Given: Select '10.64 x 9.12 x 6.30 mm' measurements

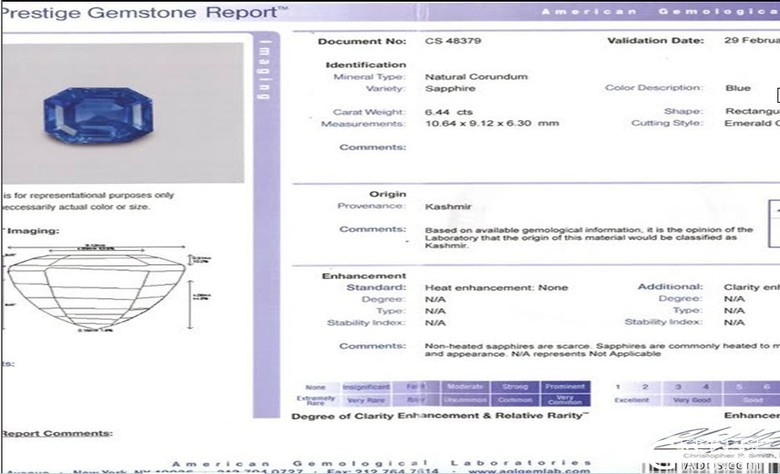Looking at the screenshot, I should pyautogui.click(x=491, y=123).
